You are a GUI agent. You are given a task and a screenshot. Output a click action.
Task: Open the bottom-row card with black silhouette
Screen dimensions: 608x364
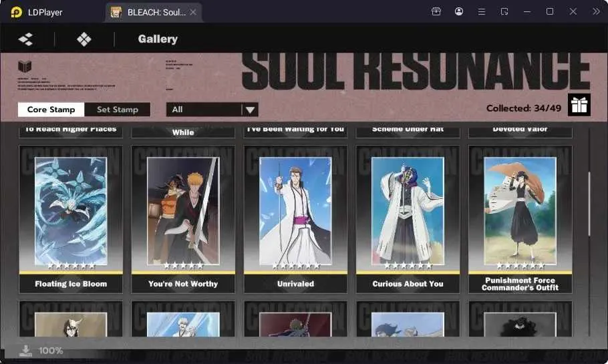coord(520,319)
